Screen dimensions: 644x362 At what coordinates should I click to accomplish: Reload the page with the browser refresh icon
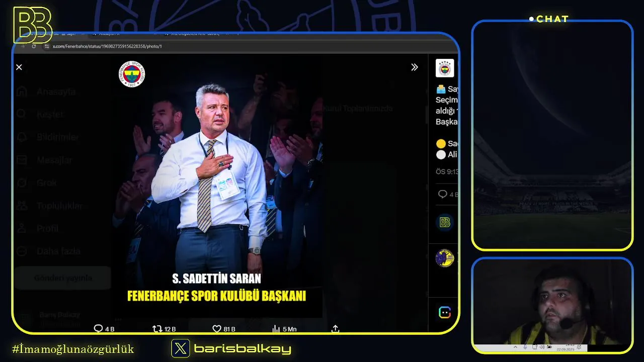click(34, 46)
